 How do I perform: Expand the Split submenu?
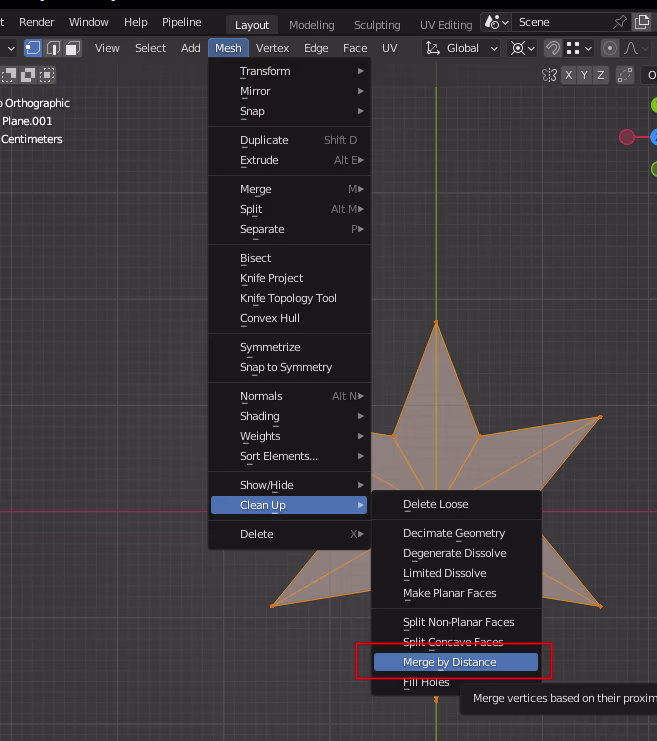(x=289, y=209)
